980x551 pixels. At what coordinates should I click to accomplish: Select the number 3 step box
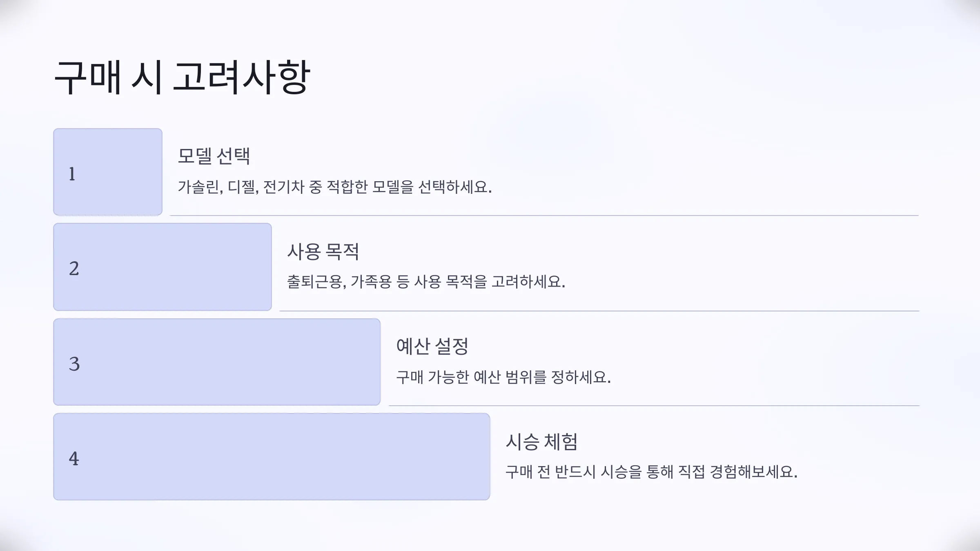pyautogui.click(x=217, y=362)
